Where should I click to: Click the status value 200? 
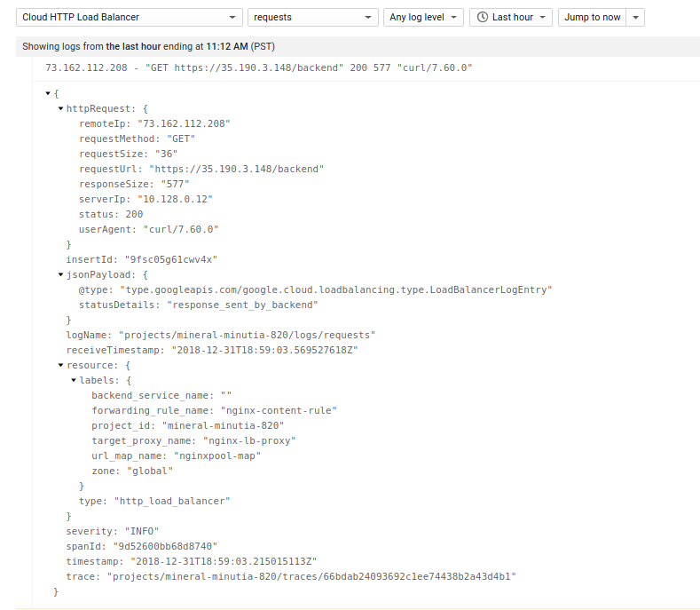point(134,215)
